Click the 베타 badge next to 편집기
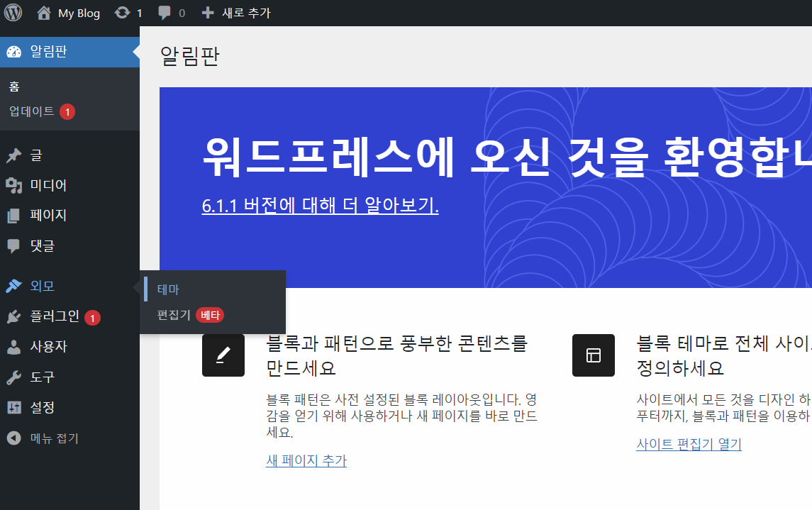Image resolution: width=812 pixels, height=510 pixels. 210,316
